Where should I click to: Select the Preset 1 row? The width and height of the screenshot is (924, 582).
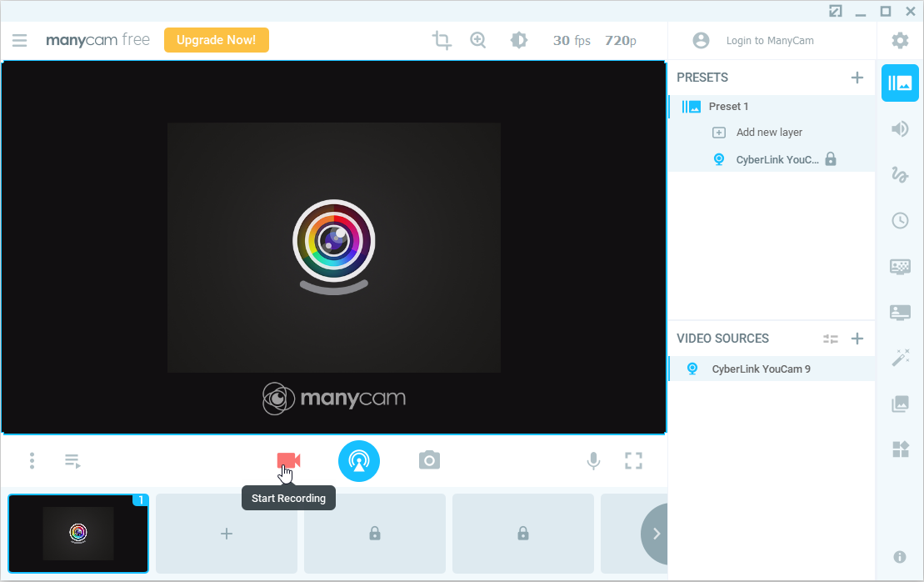tap(772, 106)
